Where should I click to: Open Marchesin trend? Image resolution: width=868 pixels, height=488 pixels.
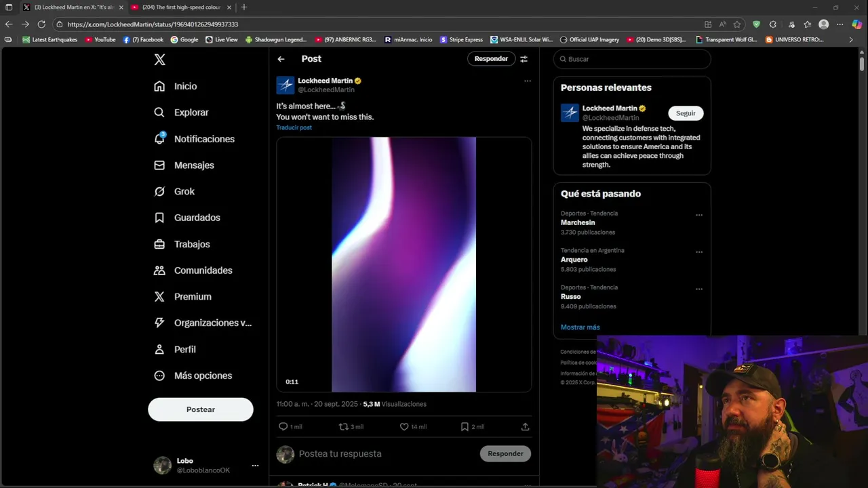(578, 222)
